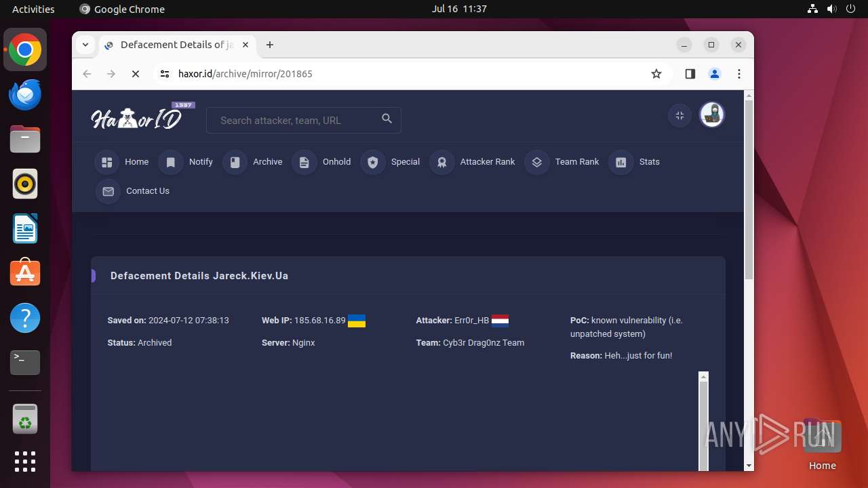The height and width of the screenshot is (488, 868).
Task: Click the Saved on date value
Action: 189,321
